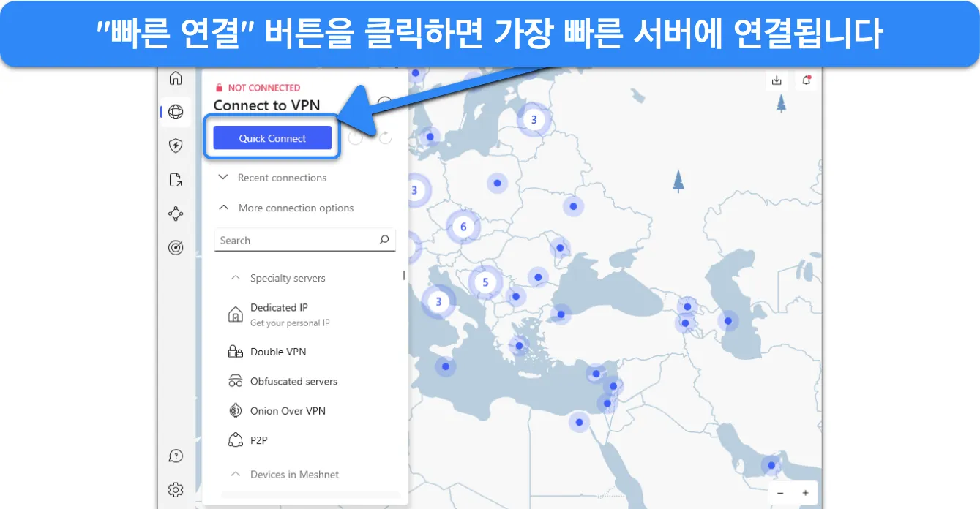Click the server panel scrollbar
This screenshot has width=980, height=509.
click(x=404, y=275)
